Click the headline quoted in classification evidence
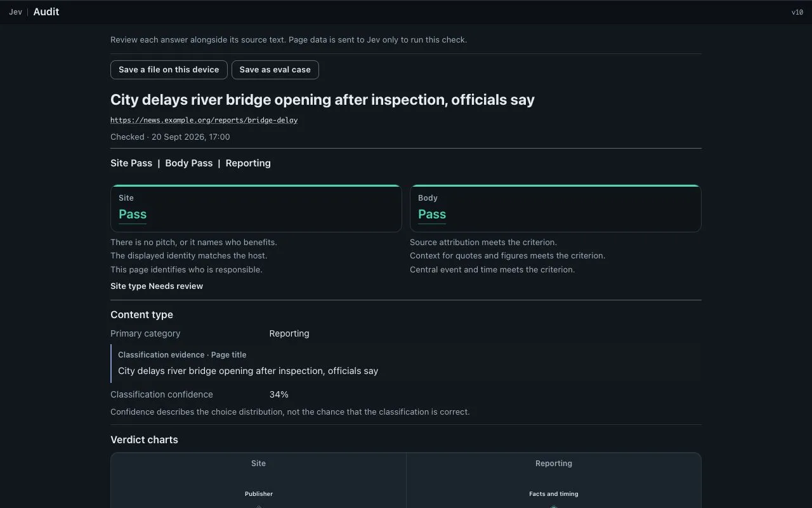Image resolution: width=812 pixels, height=508 pixels. 248,371
